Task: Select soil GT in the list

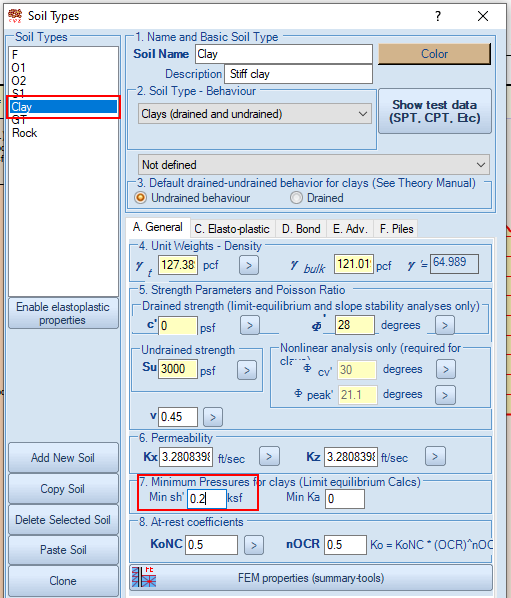Action: coord(63,120)
